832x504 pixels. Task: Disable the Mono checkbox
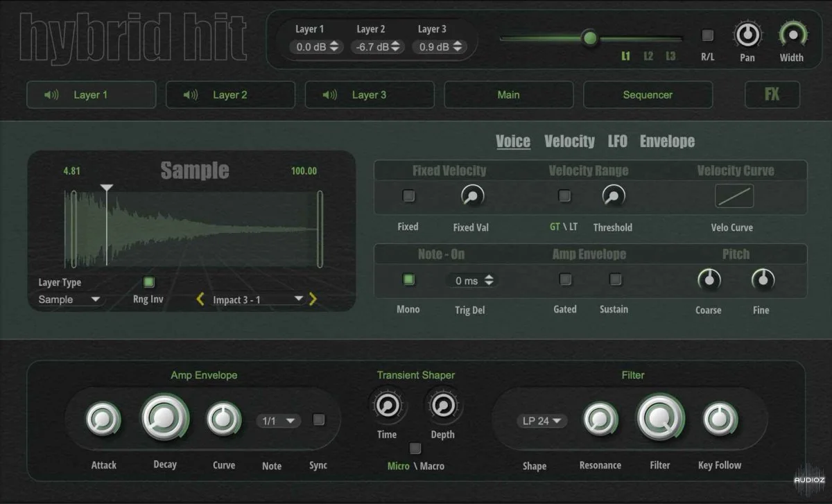408,279
